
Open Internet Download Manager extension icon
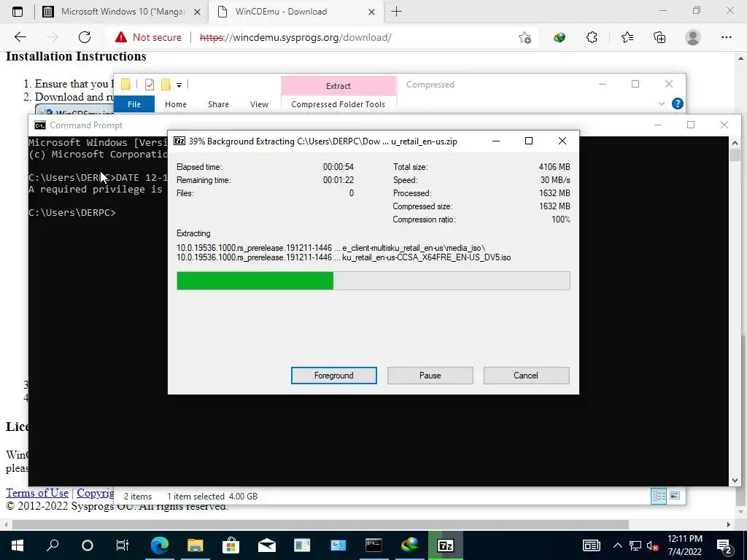[560, 37]
